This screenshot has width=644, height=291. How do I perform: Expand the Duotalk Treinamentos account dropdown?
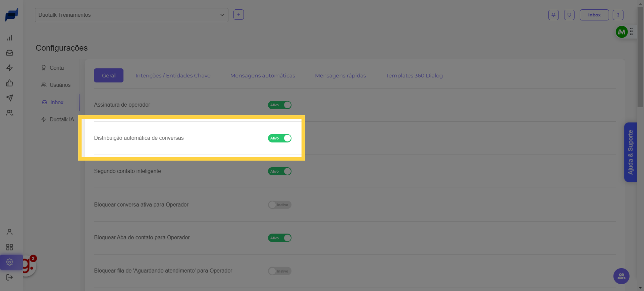click(x=131, y=15)
